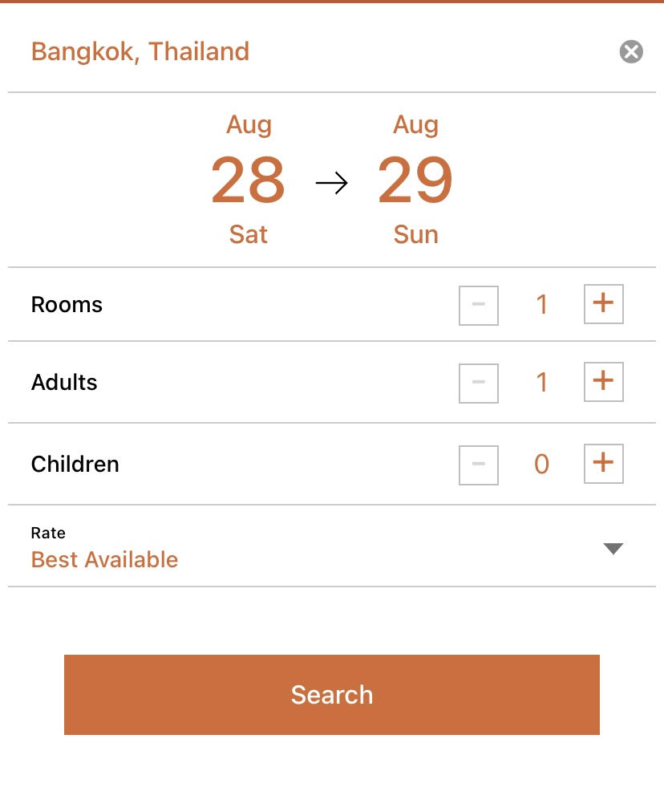Tap the Sun check-out weekday label
This screenshot has height=812, width=664.
pyautogui.click(x=415, y=234)
